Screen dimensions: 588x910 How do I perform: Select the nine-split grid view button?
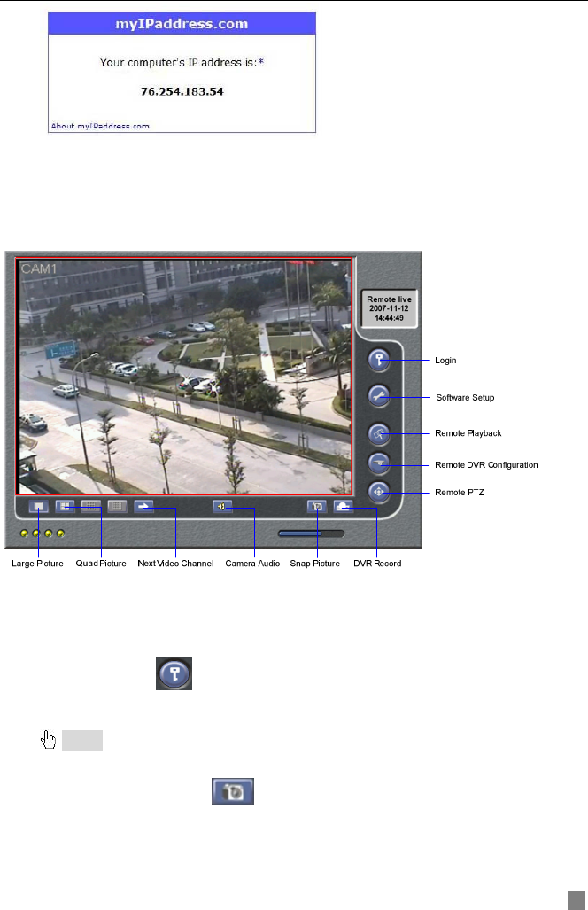pyautogui.click(x=91, y=507)
